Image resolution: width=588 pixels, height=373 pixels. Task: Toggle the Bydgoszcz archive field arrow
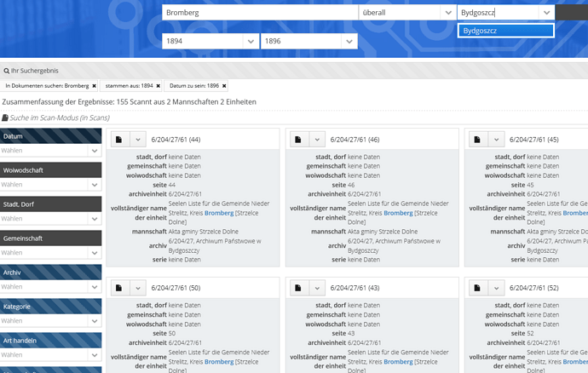(546, 13)
